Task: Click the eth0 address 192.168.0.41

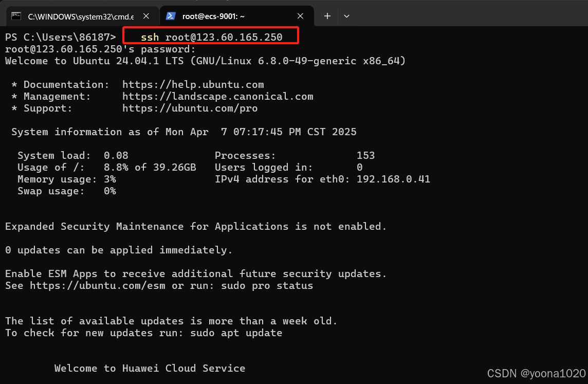Action: tap(393, 179)
